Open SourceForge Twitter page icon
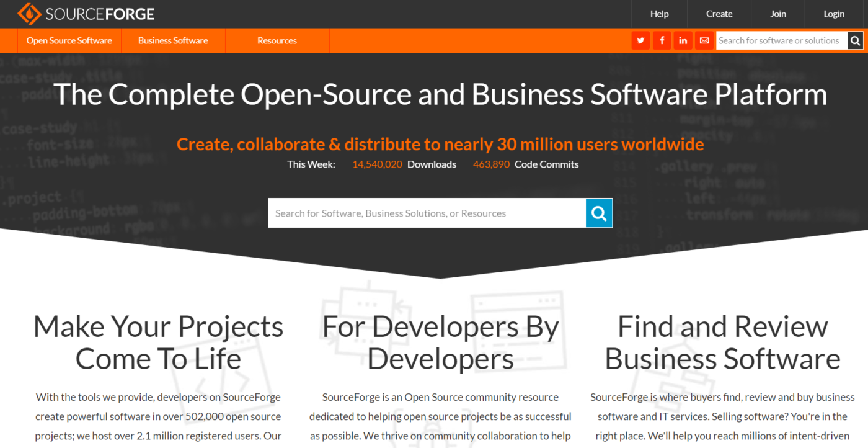 (640, 40)
